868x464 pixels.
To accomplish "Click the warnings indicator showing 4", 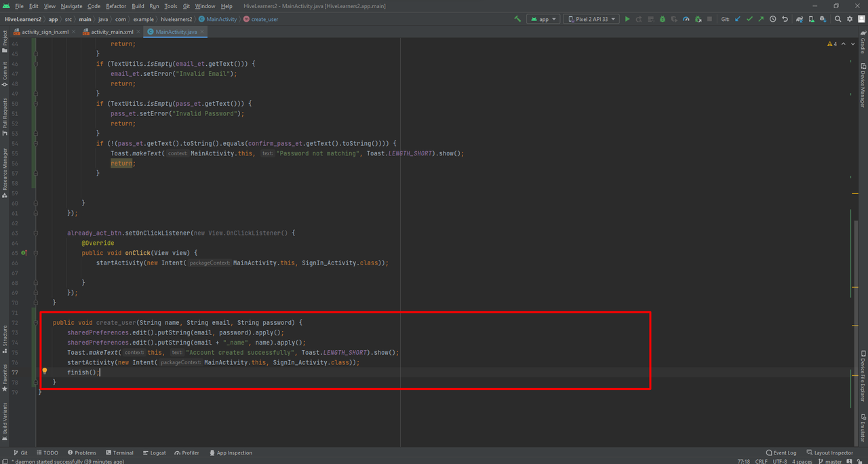I will tap(831, 44).
